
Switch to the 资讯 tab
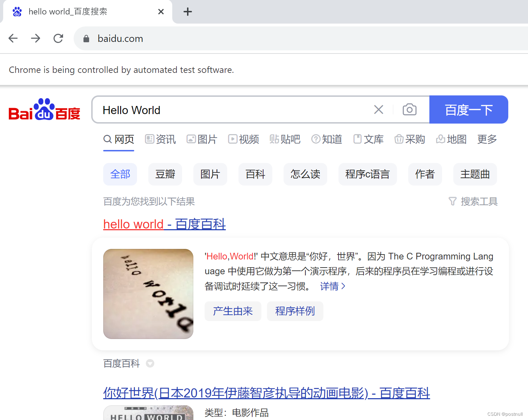coord(160,139)
